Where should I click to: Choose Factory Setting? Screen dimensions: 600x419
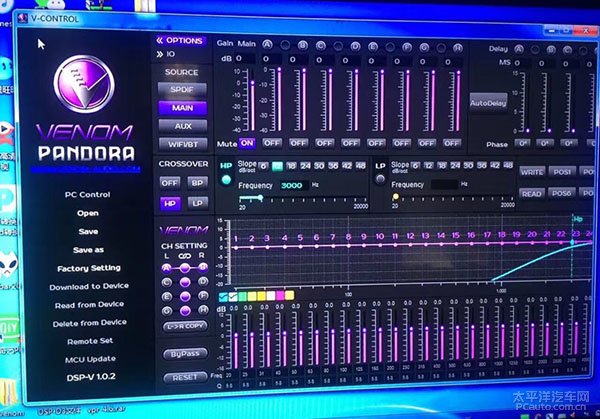click(x=89, y=268)
